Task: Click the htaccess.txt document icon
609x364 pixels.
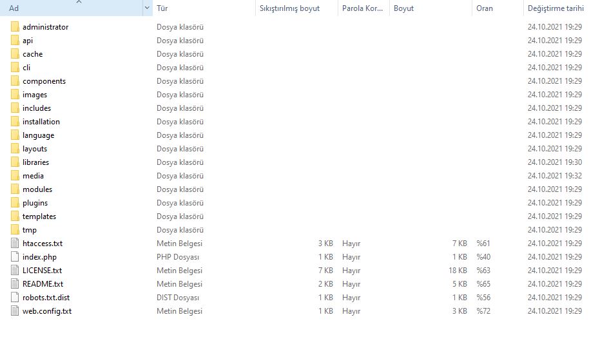Action: pos(15,243)
